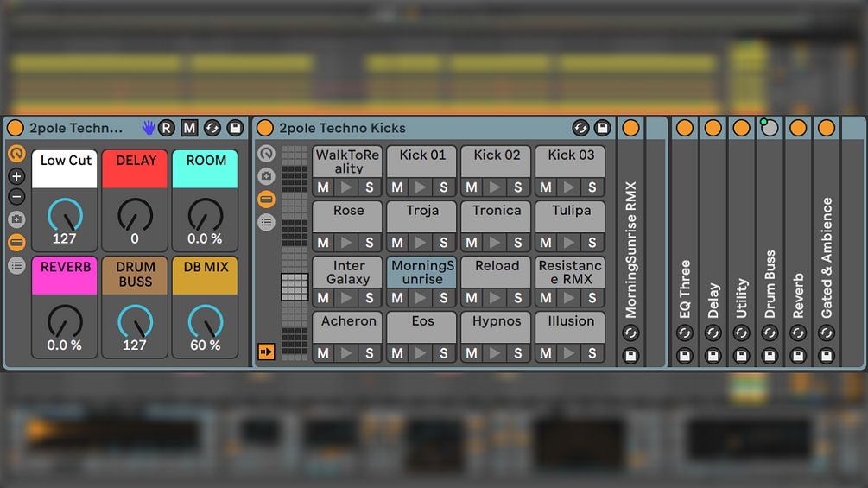Save the 2pole Techno rack preset
Image resolution: width=868 pixels, height=488 pixels.
point(235,128)
